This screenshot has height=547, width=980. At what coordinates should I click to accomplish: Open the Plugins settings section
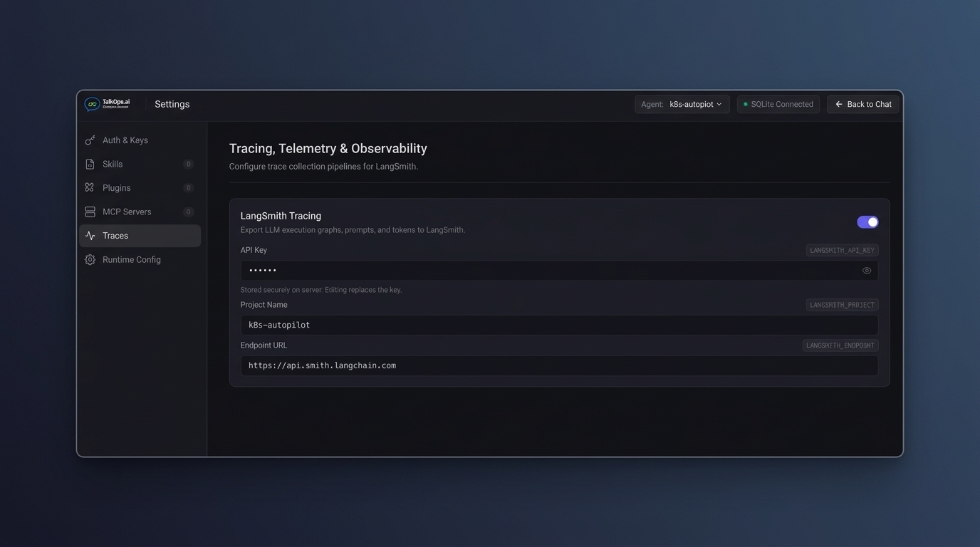click(140, 188)
